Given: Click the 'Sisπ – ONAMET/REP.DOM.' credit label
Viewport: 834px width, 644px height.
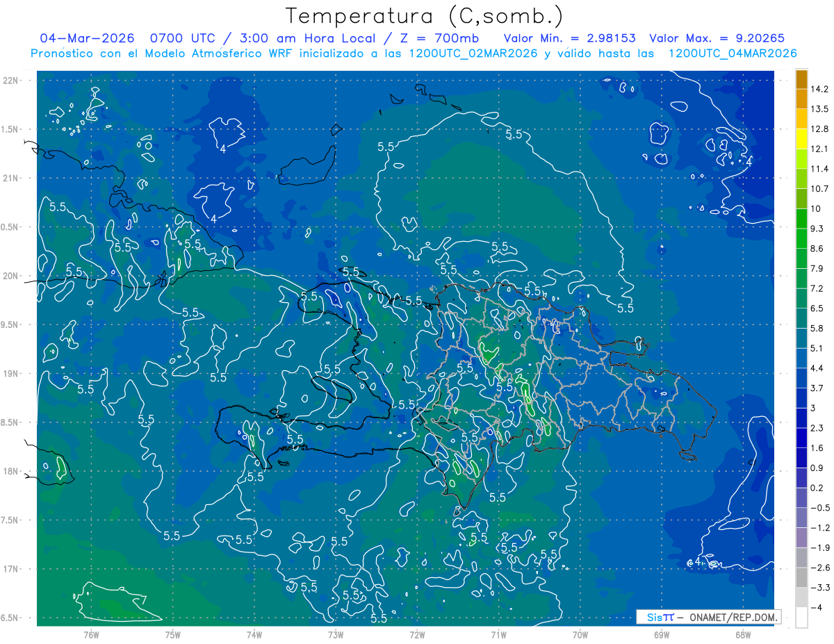Looking at the screenshot, I should click(708, 617).
